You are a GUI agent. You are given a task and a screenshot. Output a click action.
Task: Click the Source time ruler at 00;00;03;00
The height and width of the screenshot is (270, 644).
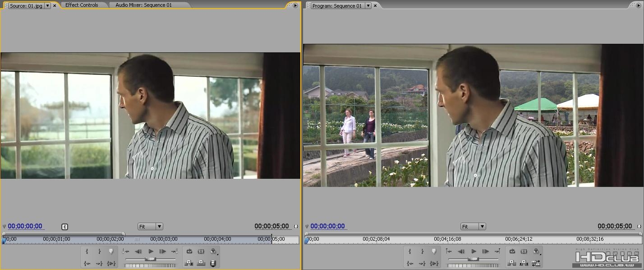click(164, 239)
